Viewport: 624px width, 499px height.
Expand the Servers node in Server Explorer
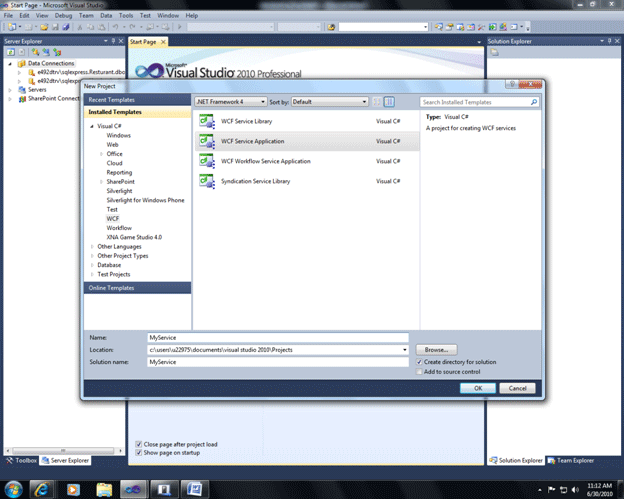[x=10, y=90]
